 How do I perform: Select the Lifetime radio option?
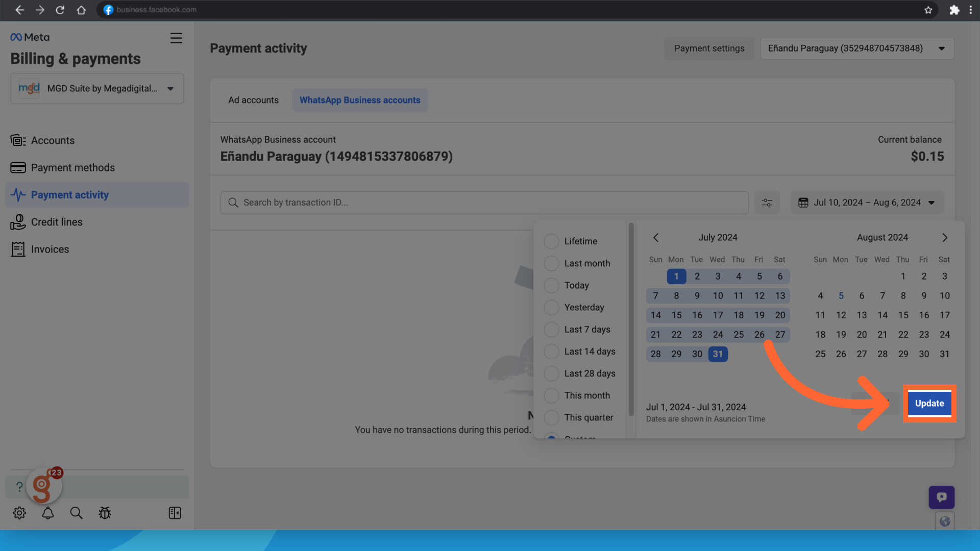(551, 241)
